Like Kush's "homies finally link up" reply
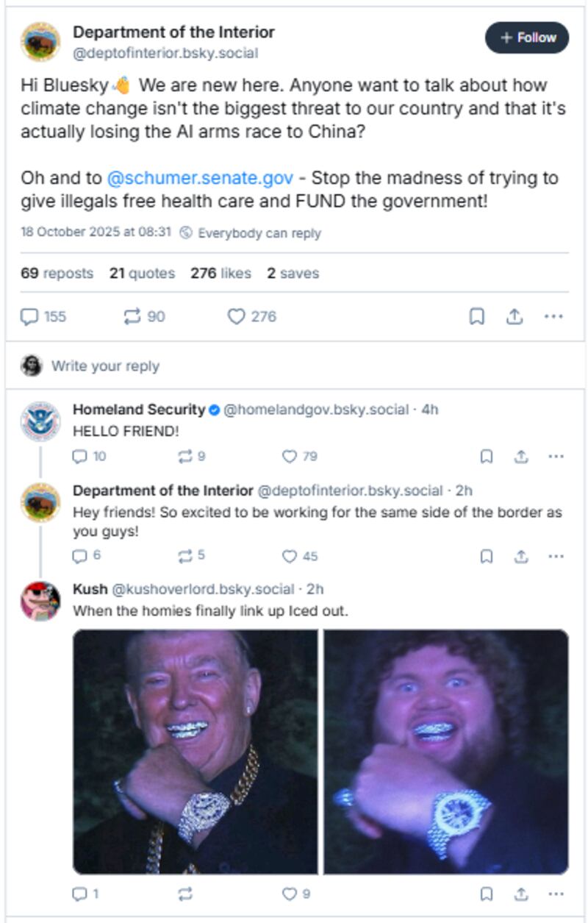This screenshot has height=923, width=588. pos(290,894)
